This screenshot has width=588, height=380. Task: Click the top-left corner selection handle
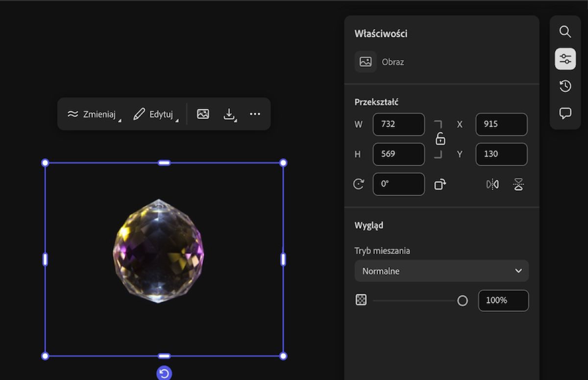pos(45,163)
